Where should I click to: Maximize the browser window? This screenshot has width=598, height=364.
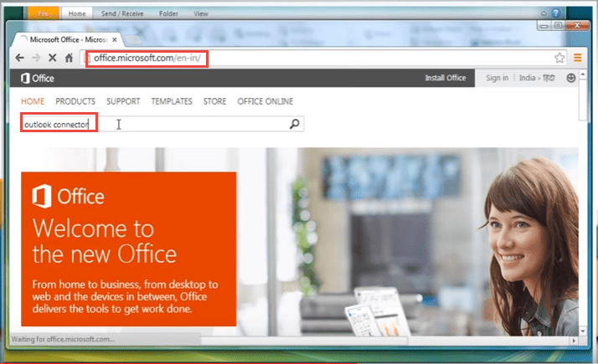[558, 26]
